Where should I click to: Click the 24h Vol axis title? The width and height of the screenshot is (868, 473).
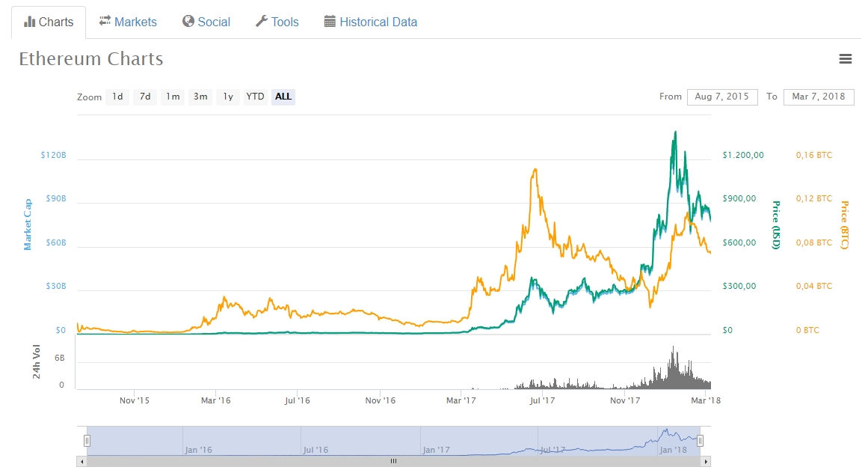pos(37,361)
